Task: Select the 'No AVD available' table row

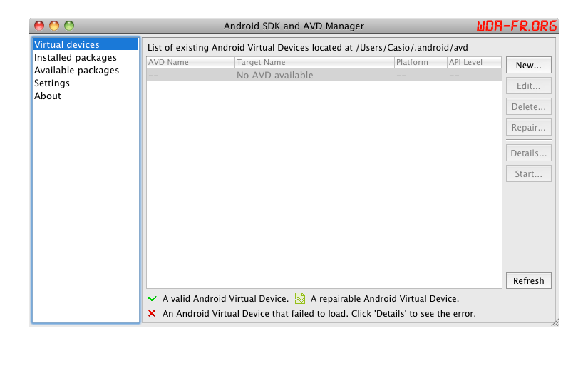Action: coord(324,75)
